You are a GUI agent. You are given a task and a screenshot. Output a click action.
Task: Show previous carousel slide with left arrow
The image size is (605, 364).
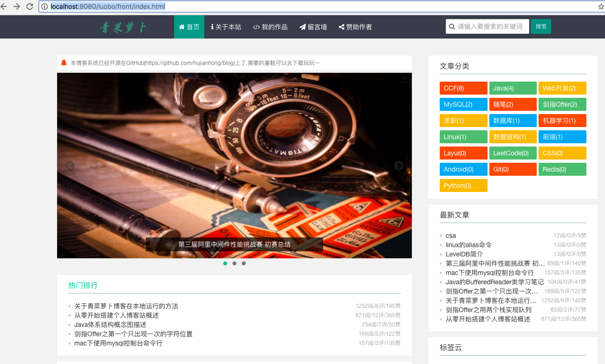tap(70, 166)
